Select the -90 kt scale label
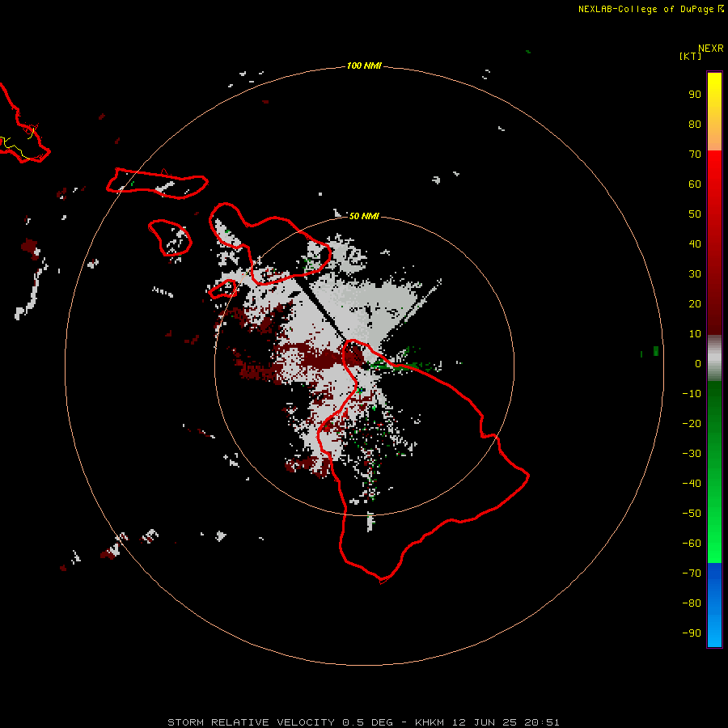The image size is (728, 728). pyautogui.click(x=692, y=633)
